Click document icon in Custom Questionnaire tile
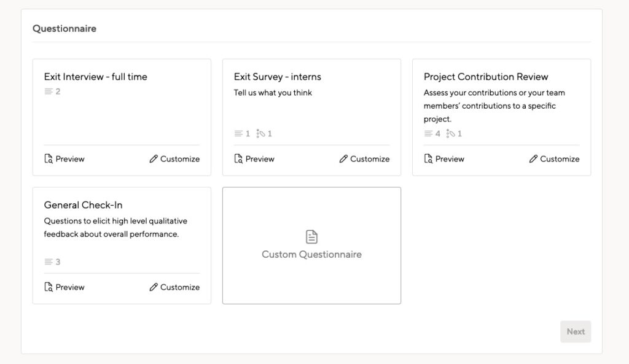 (311, 236)
